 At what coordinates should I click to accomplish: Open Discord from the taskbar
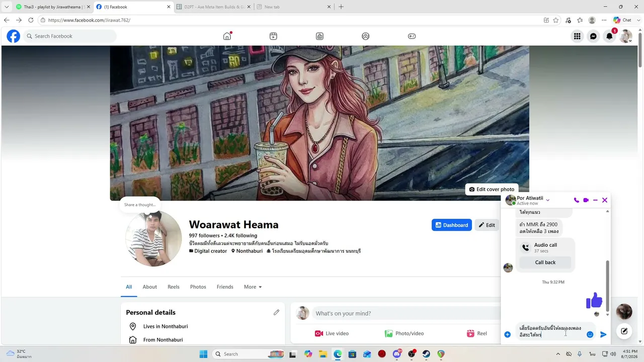(397, 354)
